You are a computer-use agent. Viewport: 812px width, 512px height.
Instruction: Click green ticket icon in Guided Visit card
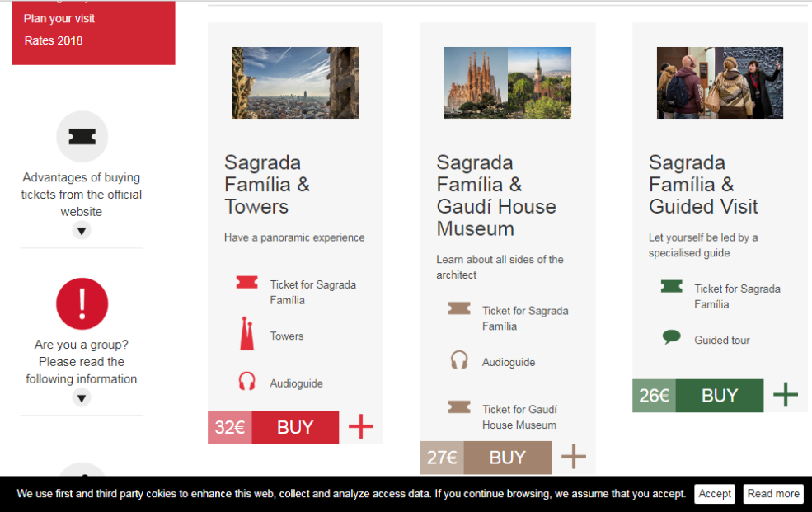[672, 286]
